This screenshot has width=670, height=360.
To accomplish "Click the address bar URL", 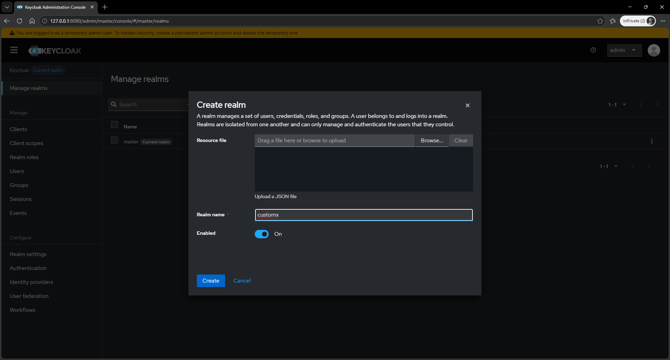I will (109, 21).
